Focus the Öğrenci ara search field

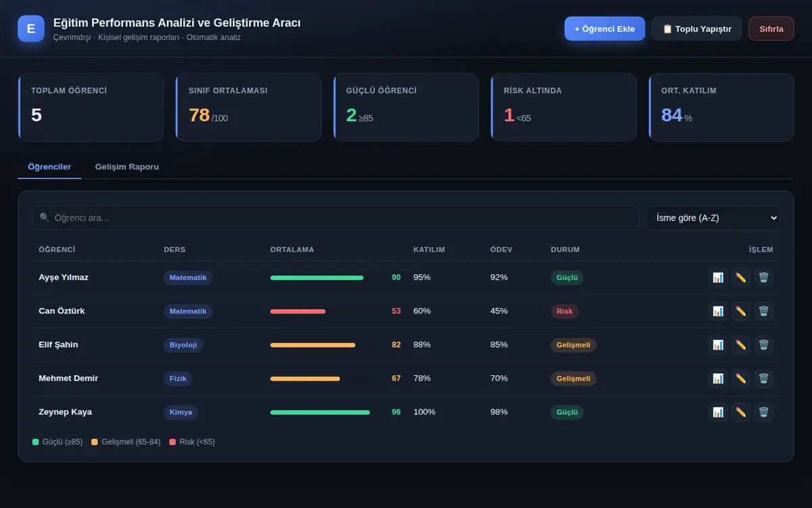336,218
